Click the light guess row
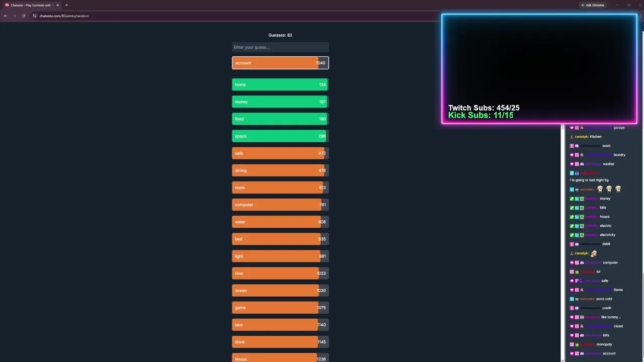The image size is (644, 362). coord(280,256)
